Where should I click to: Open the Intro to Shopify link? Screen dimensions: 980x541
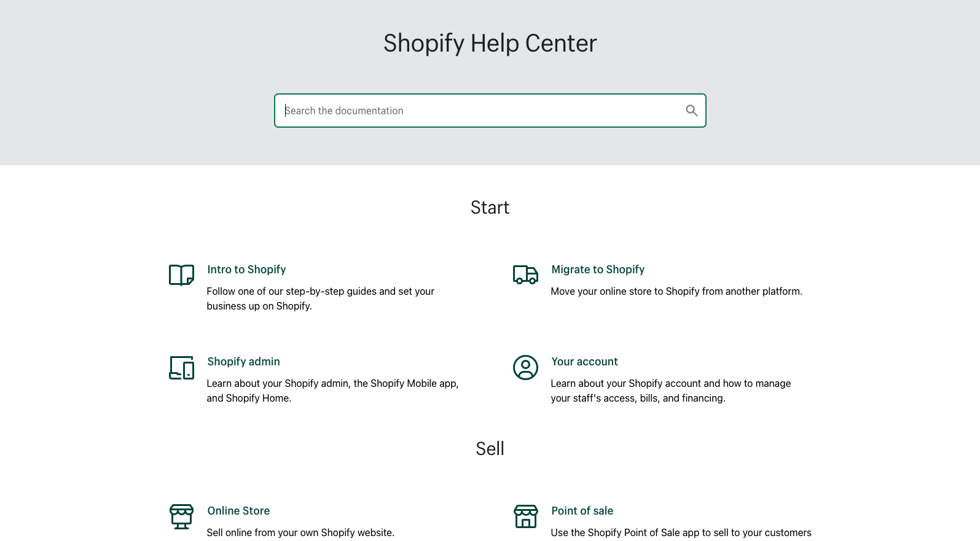(246, 270)
